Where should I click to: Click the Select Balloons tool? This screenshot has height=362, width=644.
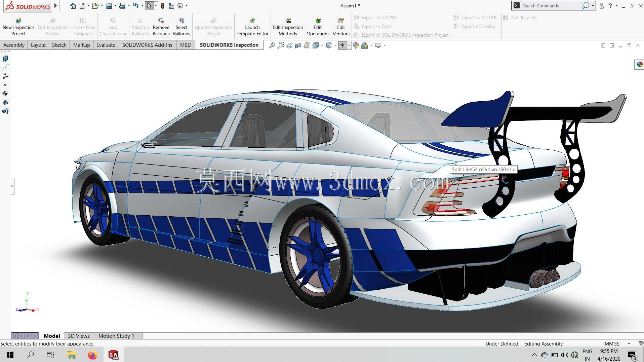[182, 27]
